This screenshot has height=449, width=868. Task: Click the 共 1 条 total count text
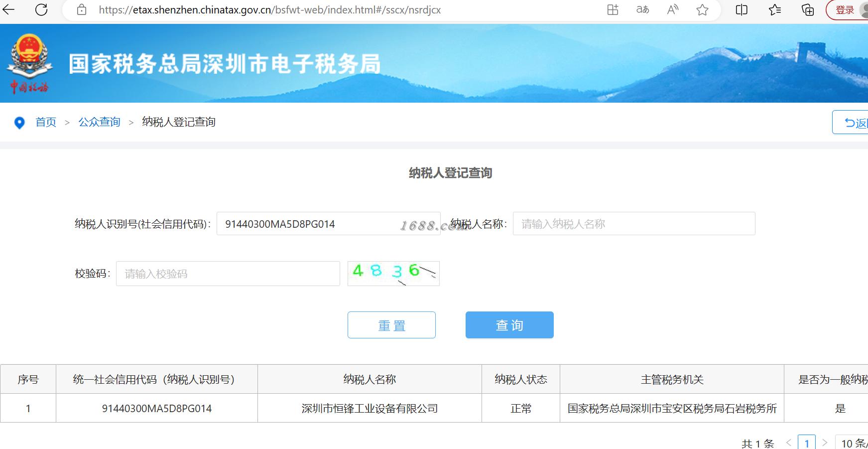tap(757, 444)
